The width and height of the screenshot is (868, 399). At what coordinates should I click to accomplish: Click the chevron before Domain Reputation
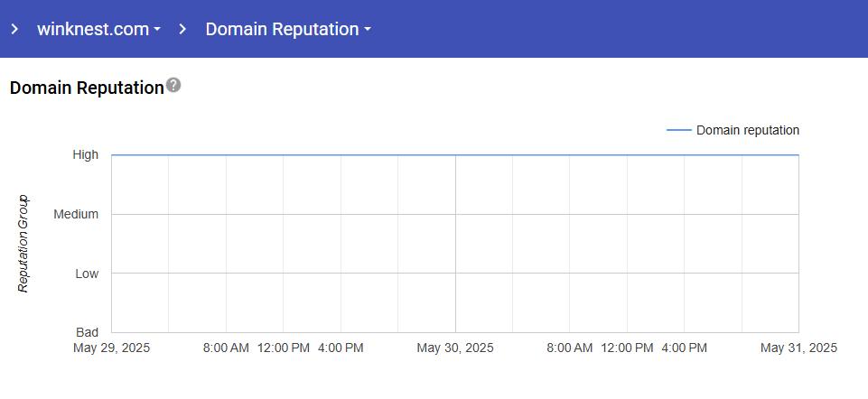pos(182,29)
